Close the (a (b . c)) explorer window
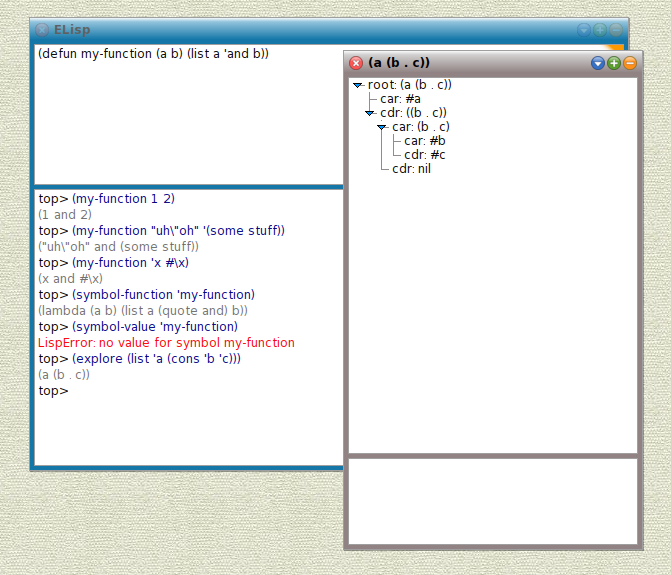The image size is (671, 575). tap(356, 63)
